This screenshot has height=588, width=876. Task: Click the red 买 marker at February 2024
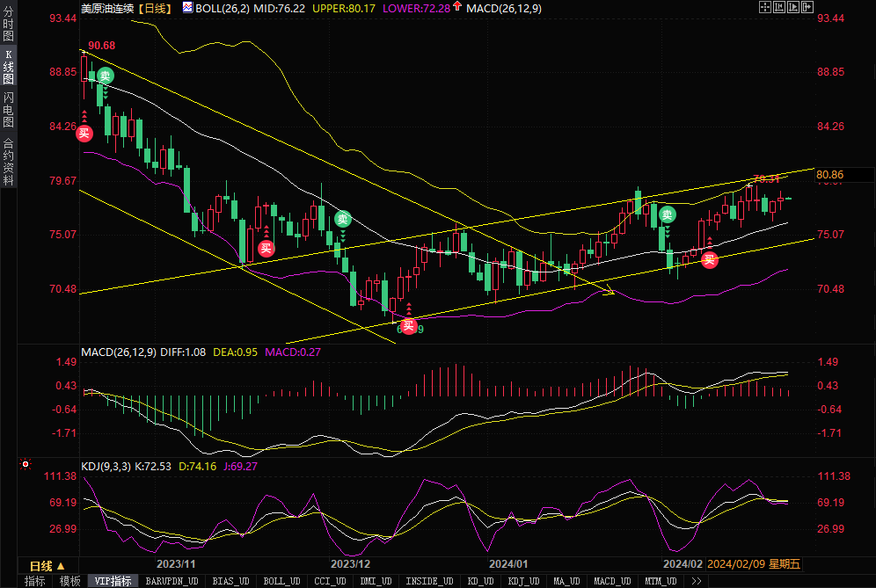[709, 259]
